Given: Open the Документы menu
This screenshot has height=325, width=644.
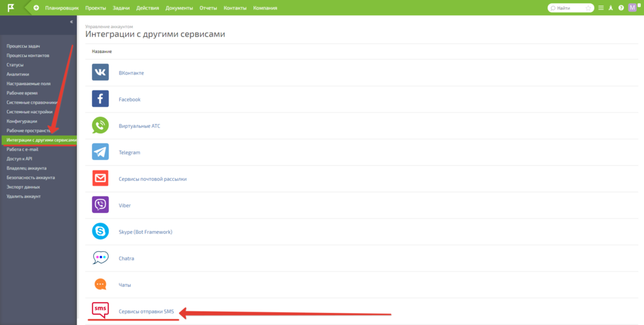Looking at the screenshot, I should pos(180,8).
